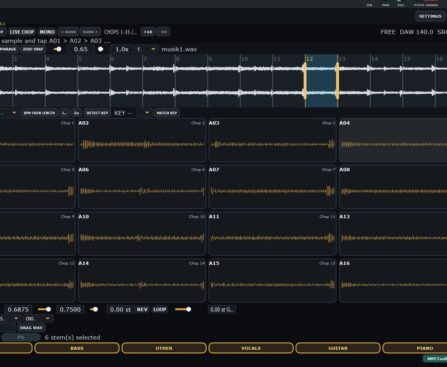Click DRAG WAV button
The image size is (447, 367).
click(x=31, y=328)
